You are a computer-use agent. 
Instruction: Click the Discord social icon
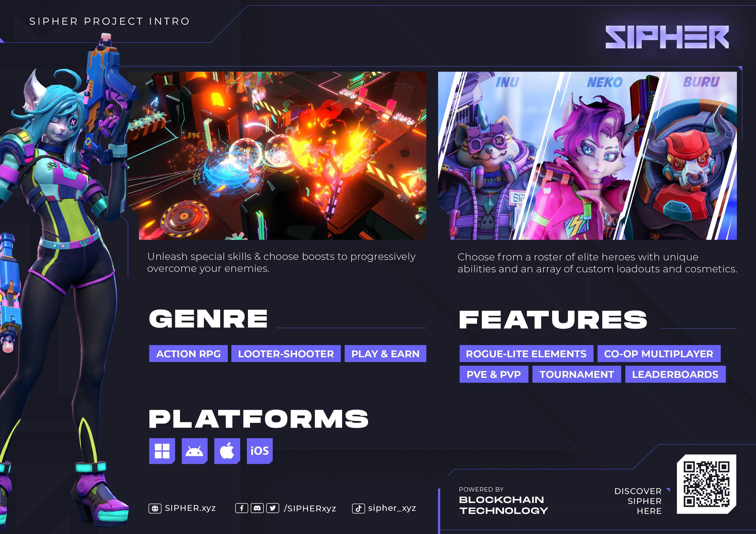257,508
